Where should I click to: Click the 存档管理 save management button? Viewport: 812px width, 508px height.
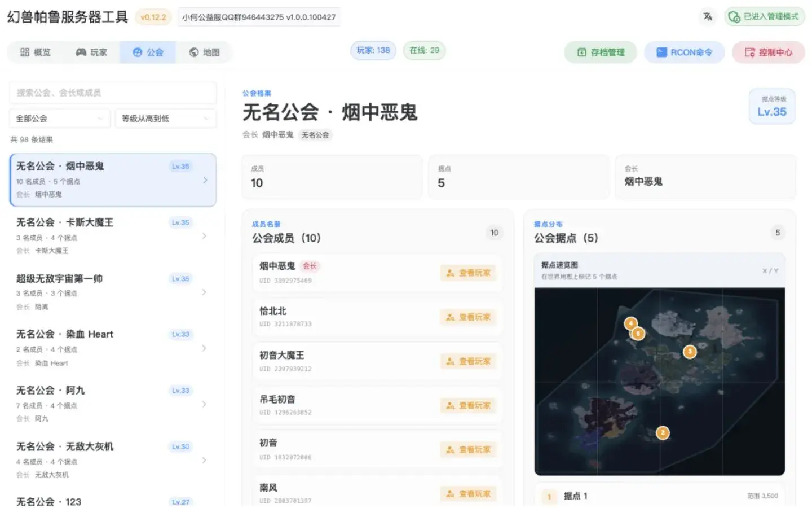click(601, 52)
